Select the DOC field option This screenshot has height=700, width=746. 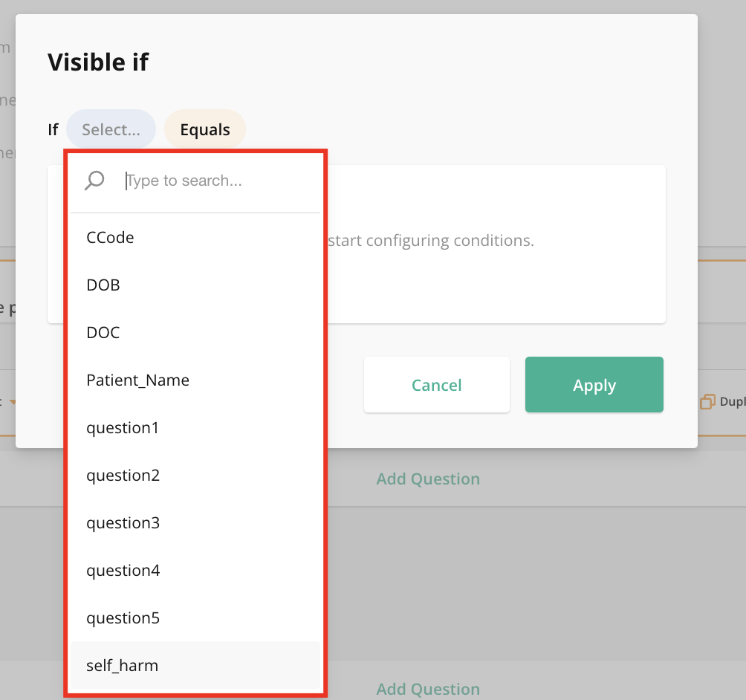point(103,332)
